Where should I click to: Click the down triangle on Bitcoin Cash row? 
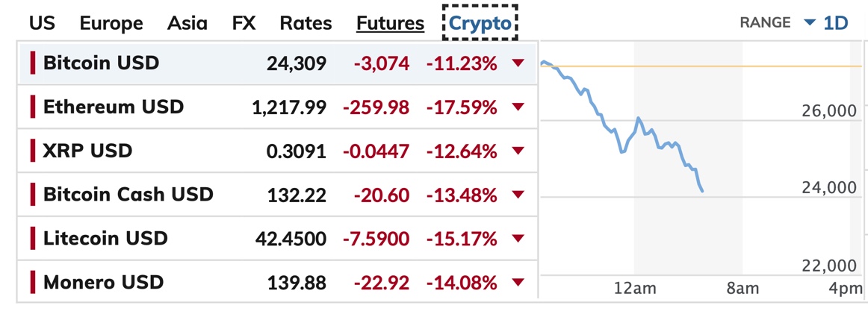tap(518, 195)
